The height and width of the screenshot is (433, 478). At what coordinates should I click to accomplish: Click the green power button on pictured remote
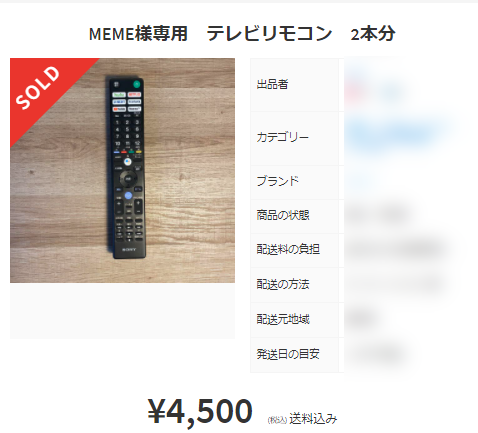point(136,84)
